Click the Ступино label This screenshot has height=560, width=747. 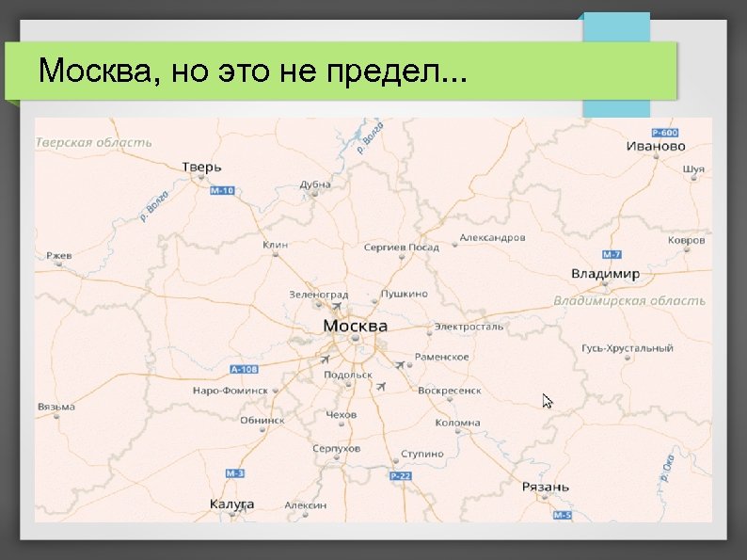pyautogui.click(x=422, y=455)
